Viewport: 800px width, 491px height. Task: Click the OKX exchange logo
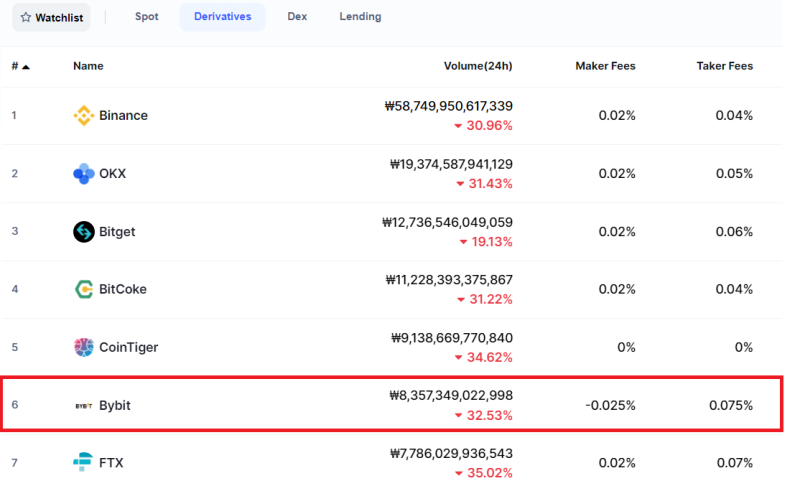click(84, 174)
